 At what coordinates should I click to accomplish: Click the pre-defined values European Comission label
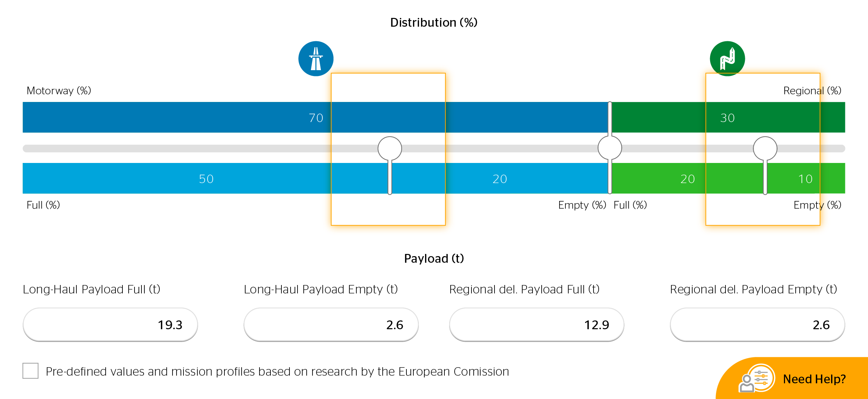pos(277,372)
